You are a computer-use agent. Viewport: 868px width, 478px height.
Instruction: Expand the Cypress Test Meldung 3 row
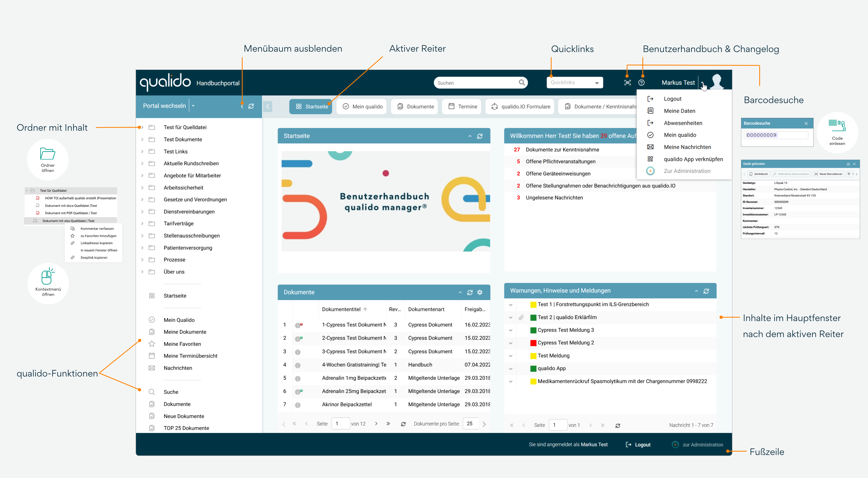[x=510, y=330]
